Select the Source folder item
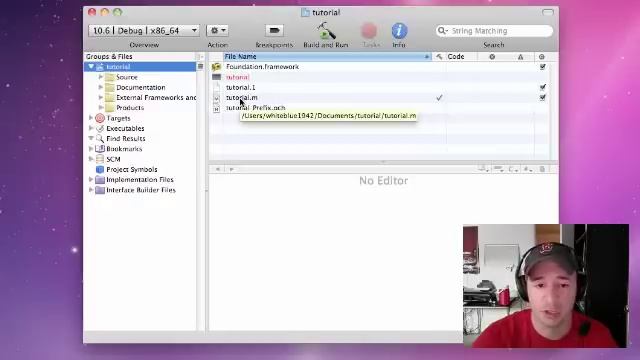The width and height of the screenshot is (640, 360). (x=127, y=77)
